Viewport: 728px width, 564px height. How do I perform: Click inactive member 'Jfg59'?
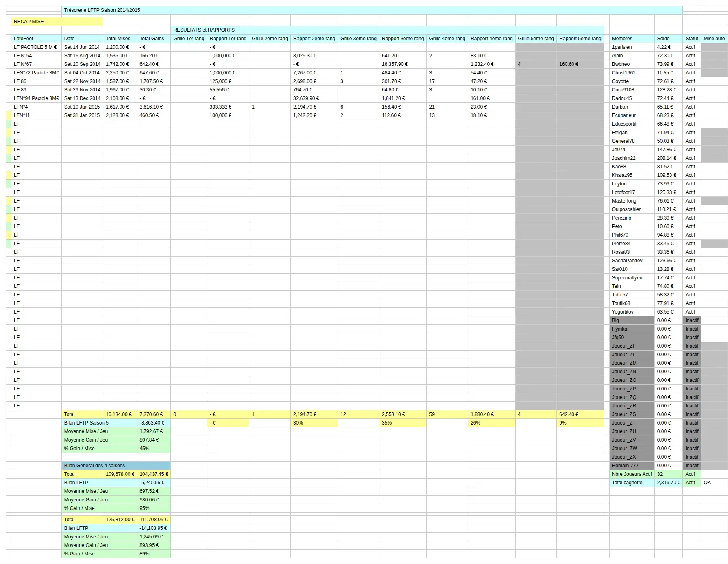pyautogui.click(x=632, y=338)
